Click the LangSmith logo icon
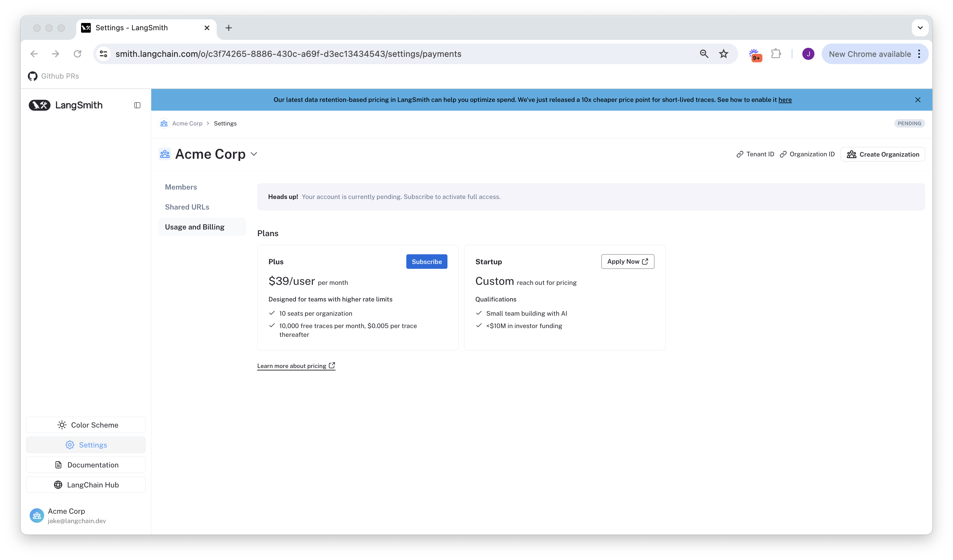Screen dimensions: 953x560 (x=40, y=105)
